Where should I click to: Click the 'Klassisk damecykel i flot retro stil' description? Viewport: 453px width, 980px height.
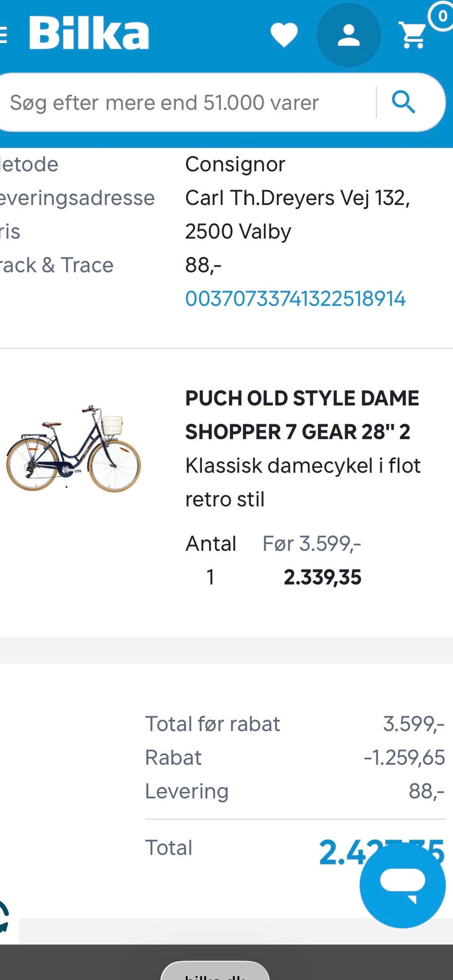302,482
